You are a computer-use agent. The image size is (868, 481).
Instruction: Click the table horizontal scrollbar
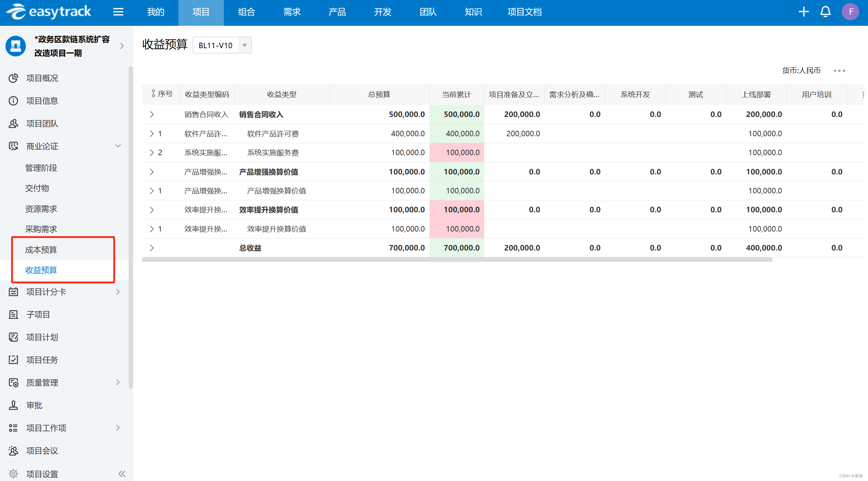457,260
